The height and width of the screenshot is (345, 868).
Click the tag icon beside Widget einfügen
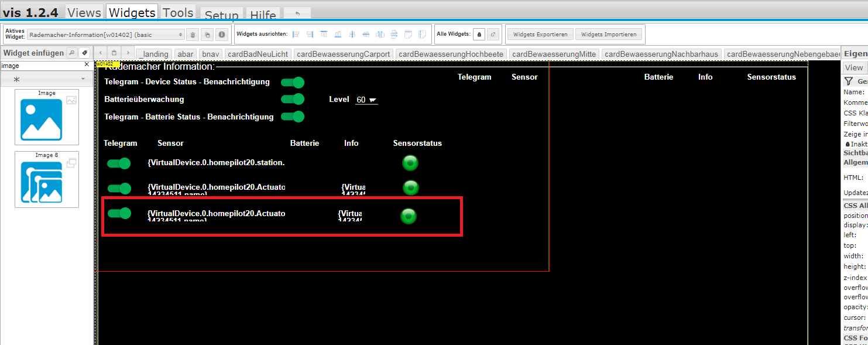pyautogui.click(x=84, y=53)
